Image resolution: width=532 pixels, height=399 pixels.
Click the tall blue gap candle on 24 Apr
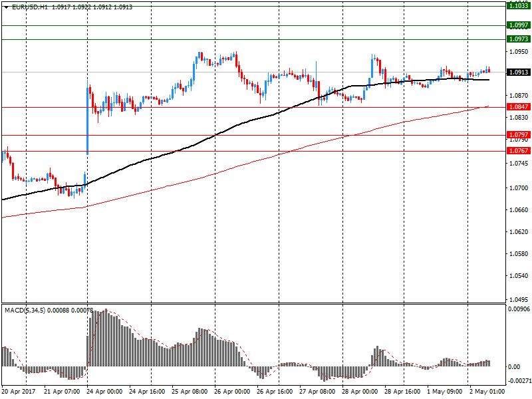pos(88,118)
